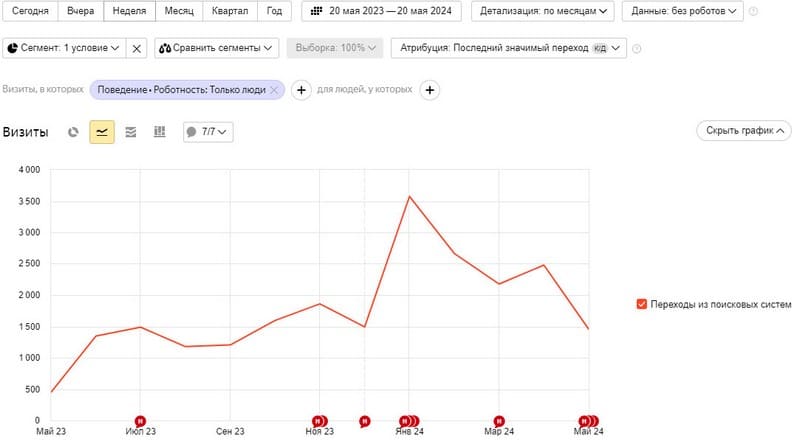This screenshot has height=442, width=800.
Task: Remove the Роботность: Только люди filter chip
Action: 274,90
